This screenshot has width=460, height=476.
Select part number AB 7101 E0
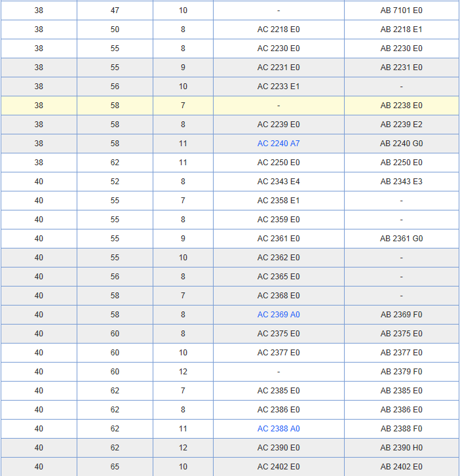coord(401,10)
